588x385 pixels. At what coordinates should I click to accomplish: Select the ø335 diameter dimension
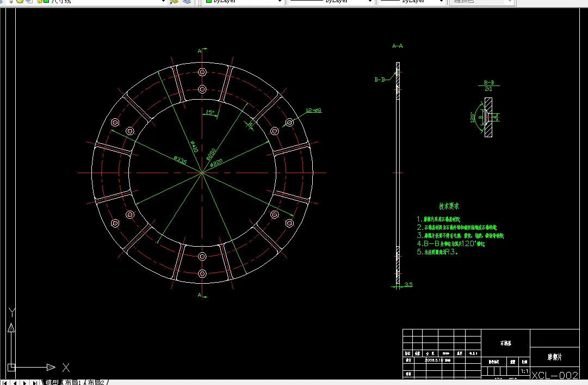[180, 160]
